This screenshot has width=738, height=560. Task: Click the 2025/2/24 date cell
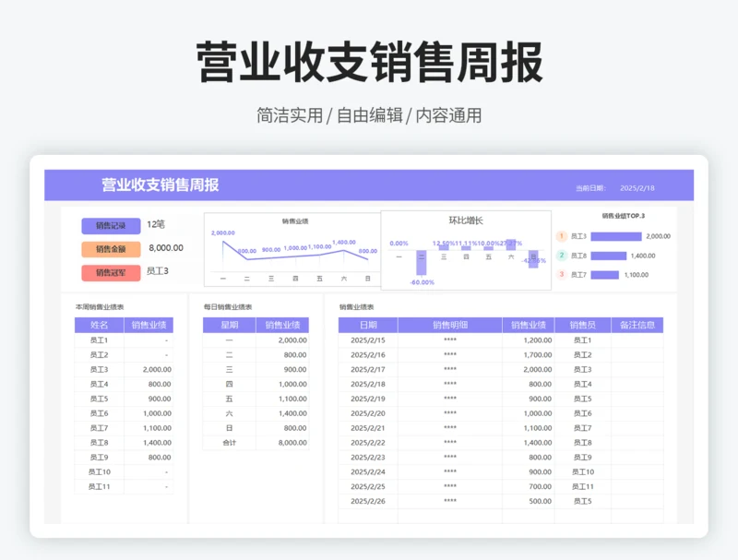[367, 472]
